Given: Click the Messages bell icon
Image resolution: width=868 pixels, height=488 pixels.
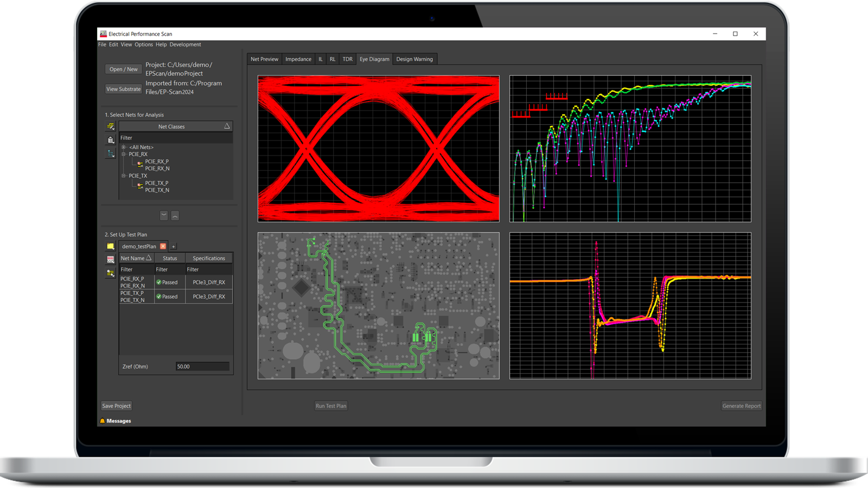Looking at the screenshot, I should pyautogui.click(x=102, y=421).
